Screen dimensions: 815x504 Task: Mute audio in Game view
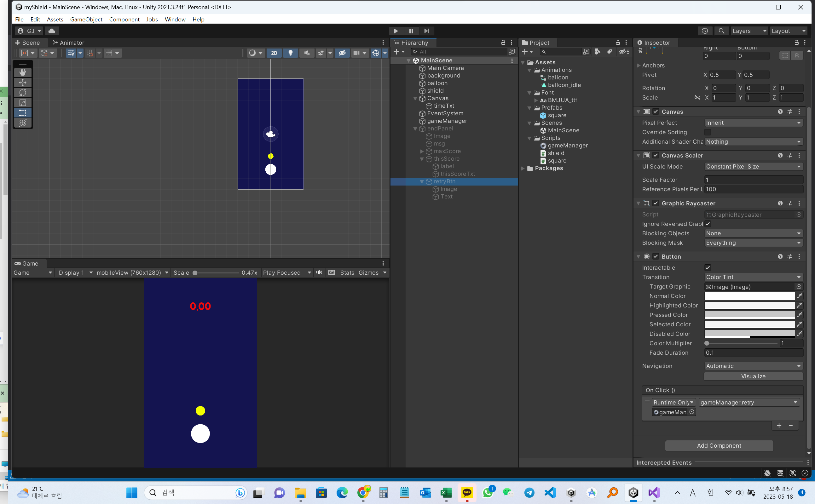(x=319, y=273)
